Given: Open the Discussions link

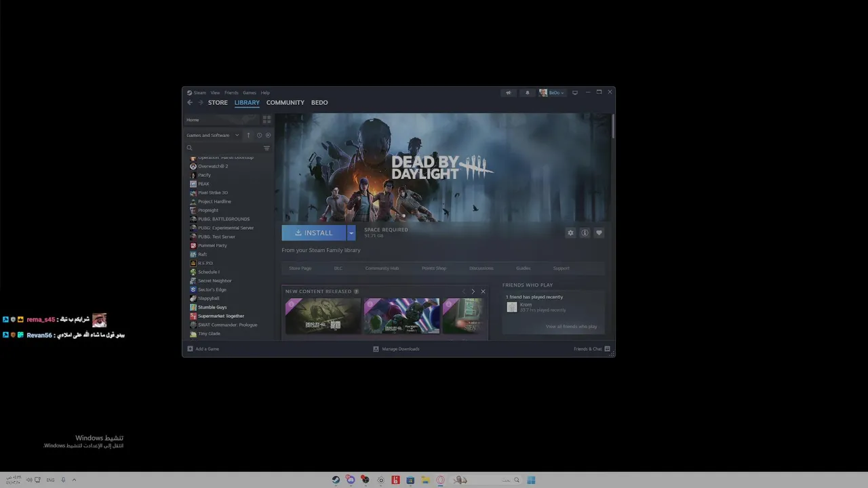Looking at the screenshot, I should point(481,268).
